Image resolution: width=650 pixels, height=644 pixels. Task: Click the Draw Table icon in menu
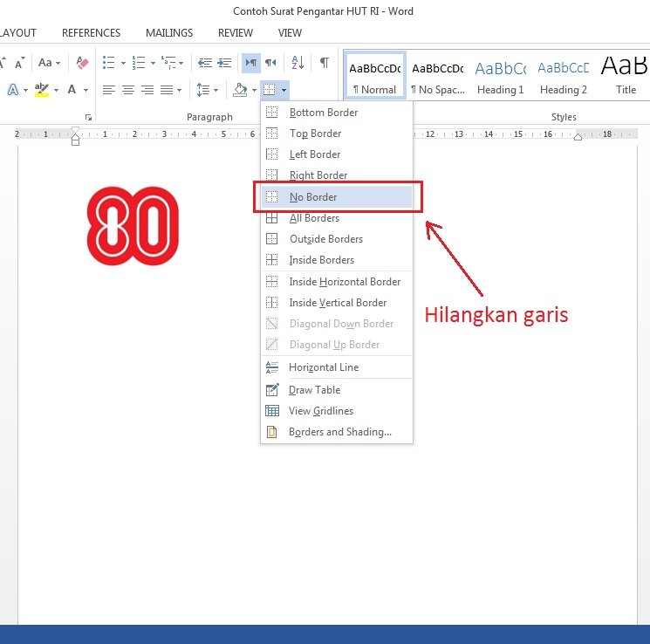click(x=272, y=390)
